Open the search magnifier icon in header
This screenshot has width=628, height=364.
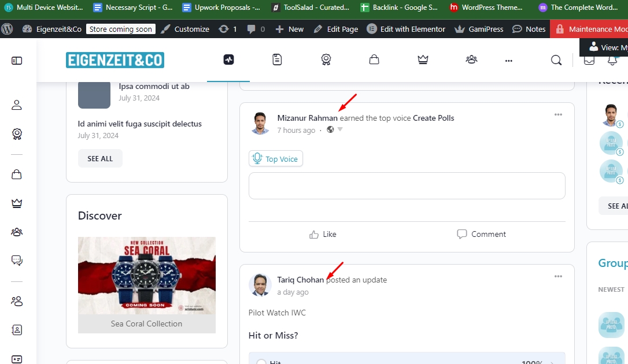point(556,61)
